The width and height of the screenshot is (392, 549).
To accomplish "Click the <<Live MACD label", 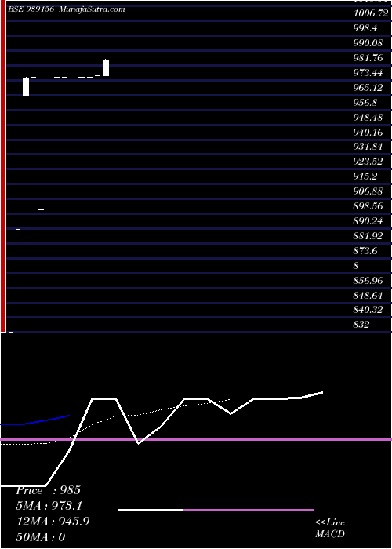I will [330, 529].
